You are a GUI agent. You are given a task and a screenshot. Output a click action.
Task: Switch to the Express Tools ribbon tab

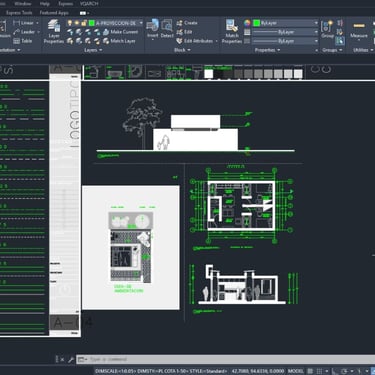click(19, 13)
